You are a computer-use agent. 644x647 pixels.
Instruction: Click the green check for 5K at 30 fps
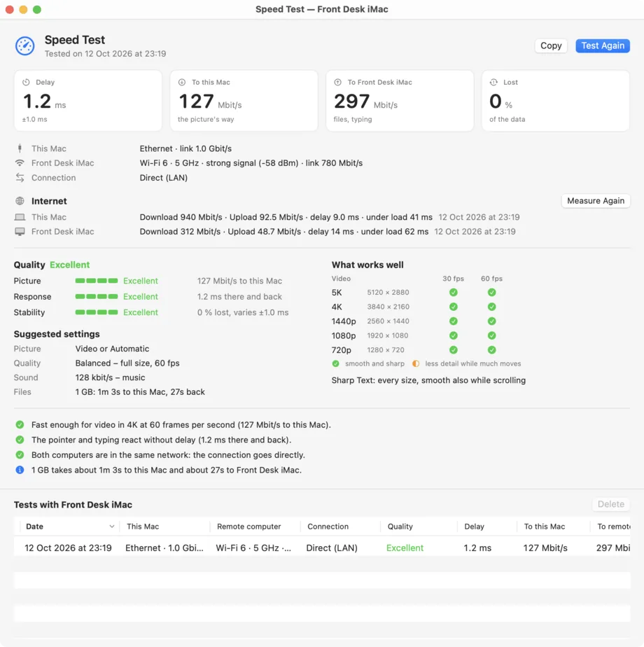pos(454,292)
